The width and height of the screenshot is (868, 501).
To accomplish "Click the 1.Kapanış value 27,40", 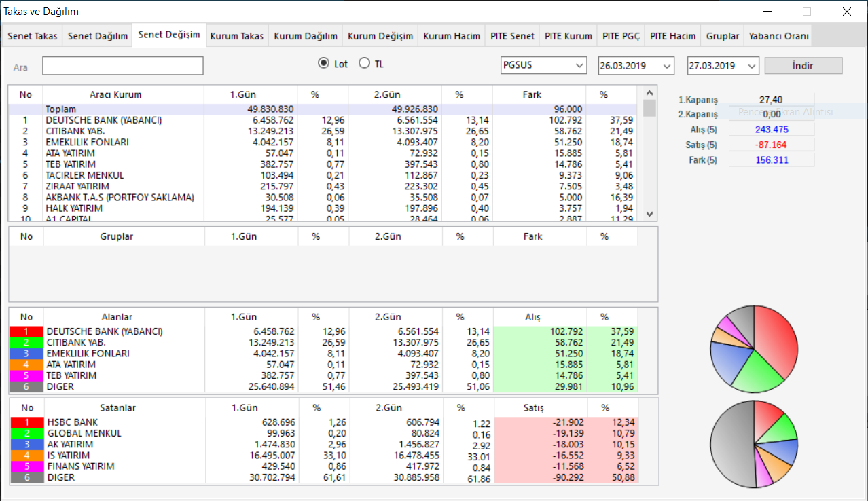I will 772,99.
